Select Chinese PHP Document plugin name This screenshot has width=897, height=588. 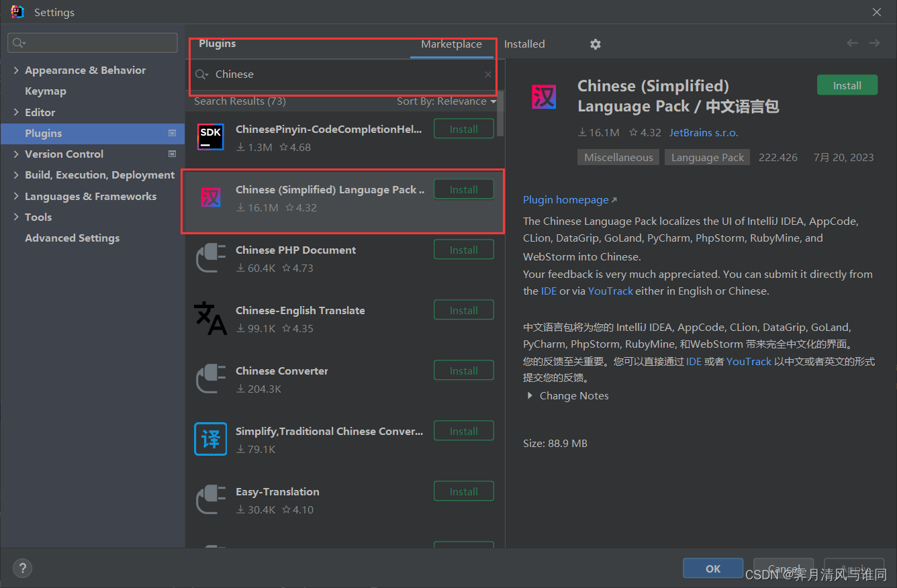click(x=295, y=250)
